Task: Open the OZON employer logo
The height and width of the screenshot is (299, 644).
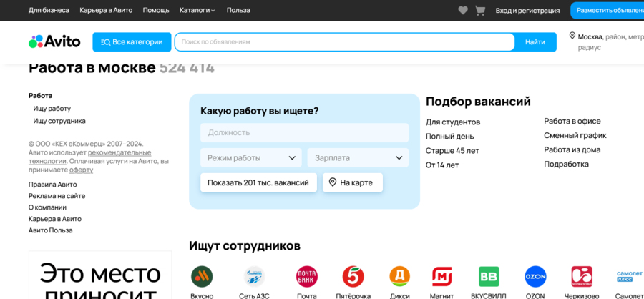Action: click(x=535, y=276)
